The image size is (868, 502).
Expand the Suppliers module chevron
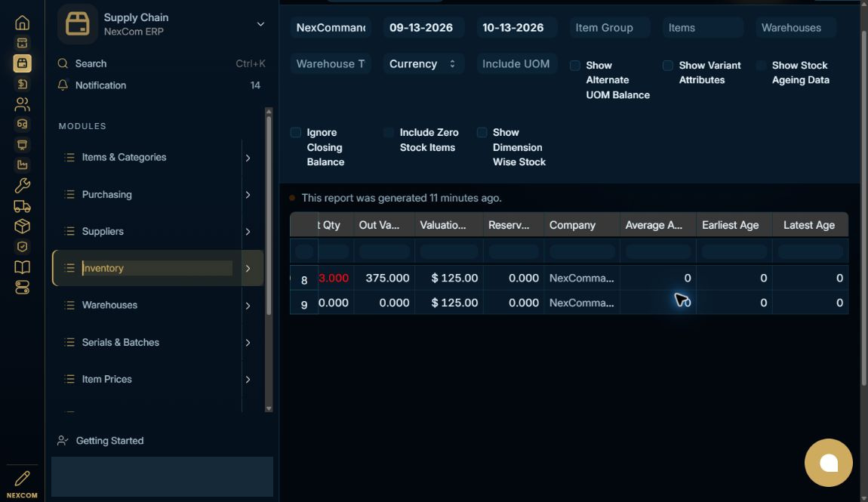248,231
